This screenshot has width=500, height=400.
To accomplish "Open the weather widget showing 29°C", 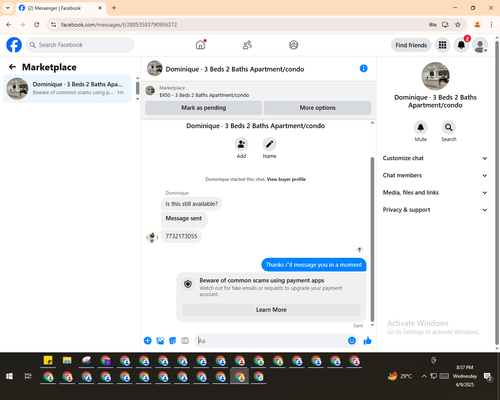I will tap(400, 376).
